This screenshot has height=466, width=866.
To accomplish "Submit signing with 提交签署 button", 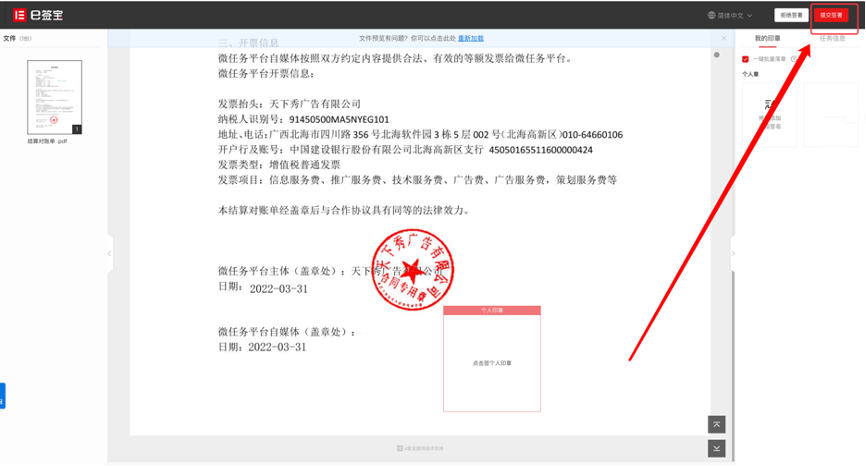I will point(831,15).
